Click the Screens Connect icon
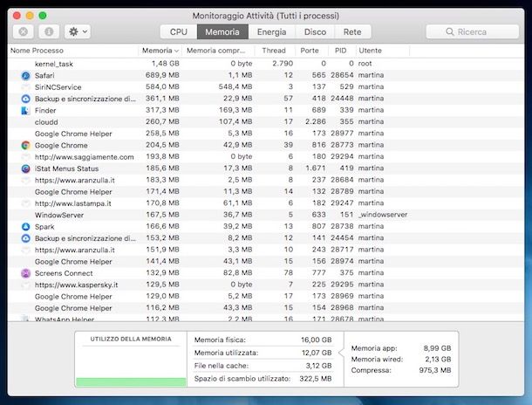 coord(26,273)
